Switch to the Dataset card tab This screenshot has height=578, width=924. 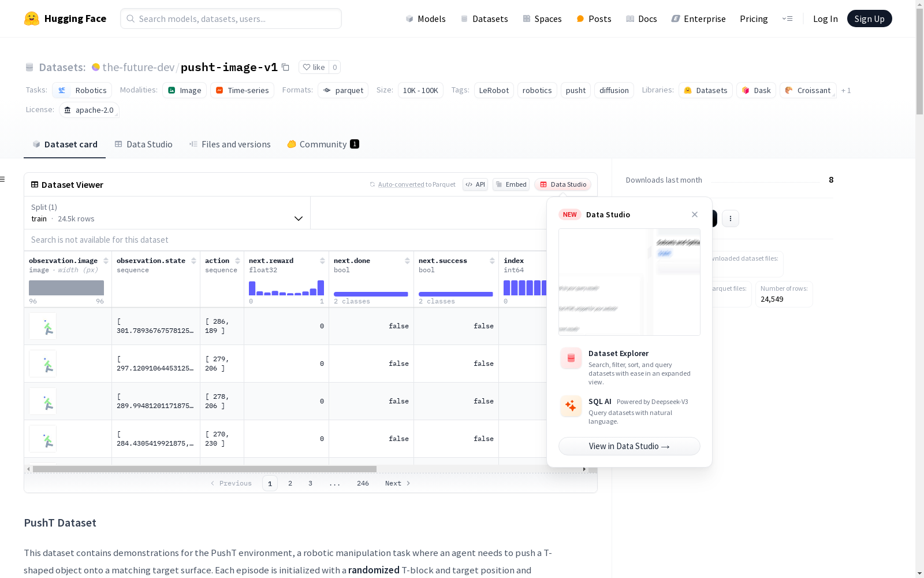[65, 144]
